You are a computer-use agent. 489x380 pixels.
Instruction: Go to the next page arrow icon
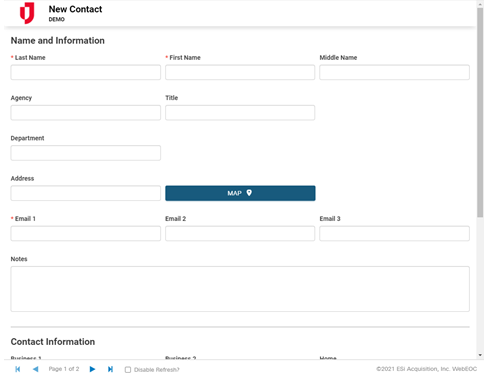(x=92, y=369)
